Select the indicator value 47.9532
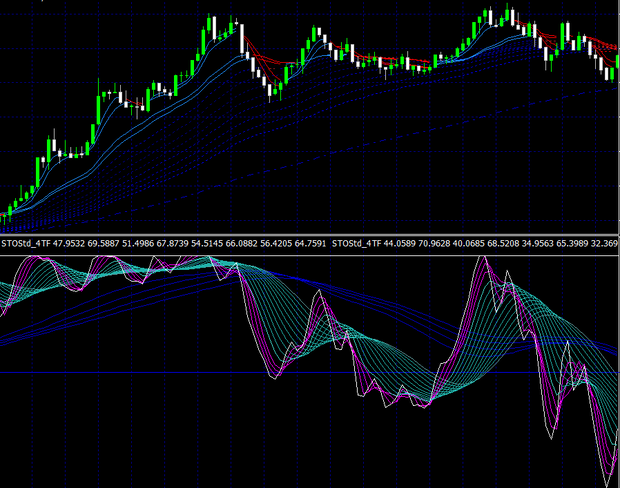This screenshot has height=488, width=620. pyautogui.click(x=69, y=243)
